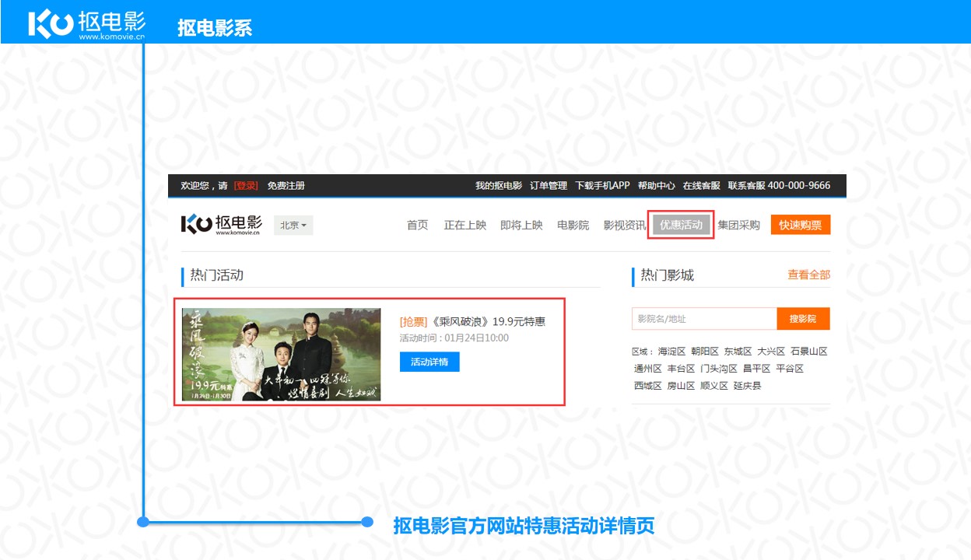Open the 帮助中心 help center
Screen dimensions: 971x560
point(657,186)
